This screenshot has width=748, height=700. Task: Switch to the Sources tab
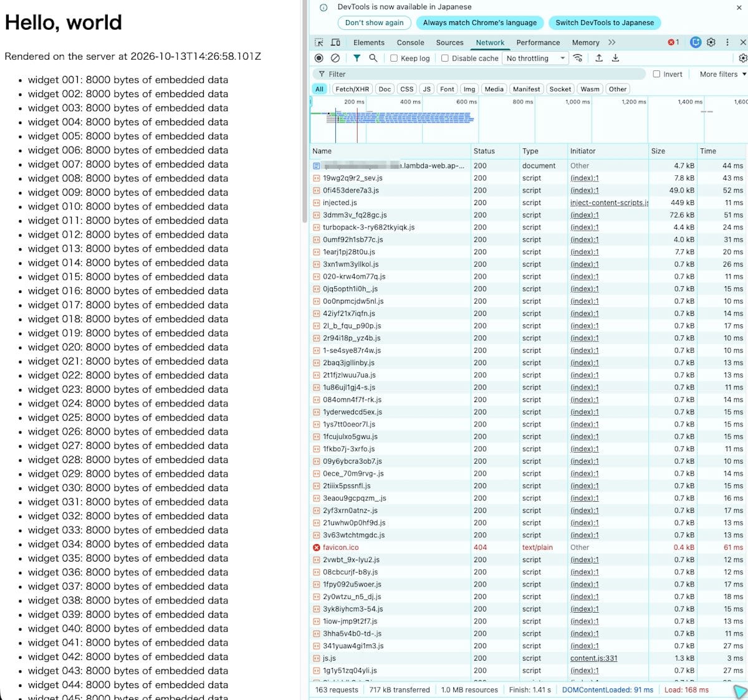point(450,42)
